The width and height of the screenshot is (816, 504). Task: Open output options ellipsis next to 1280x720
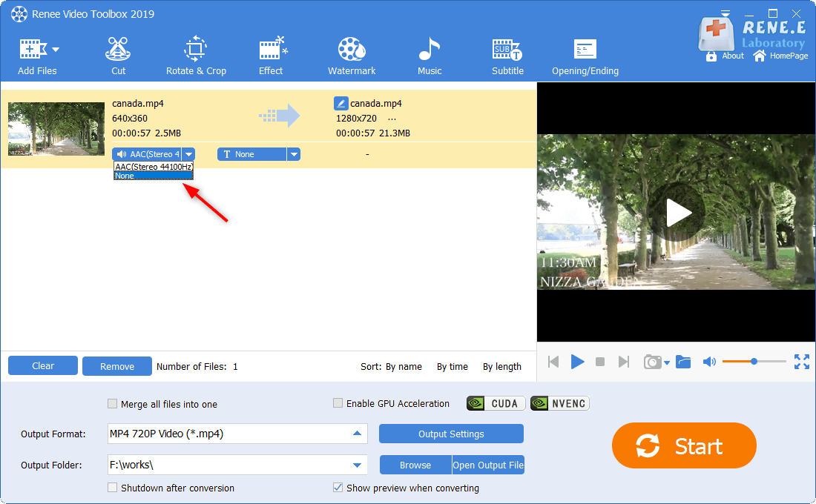[x=392, y=119]
